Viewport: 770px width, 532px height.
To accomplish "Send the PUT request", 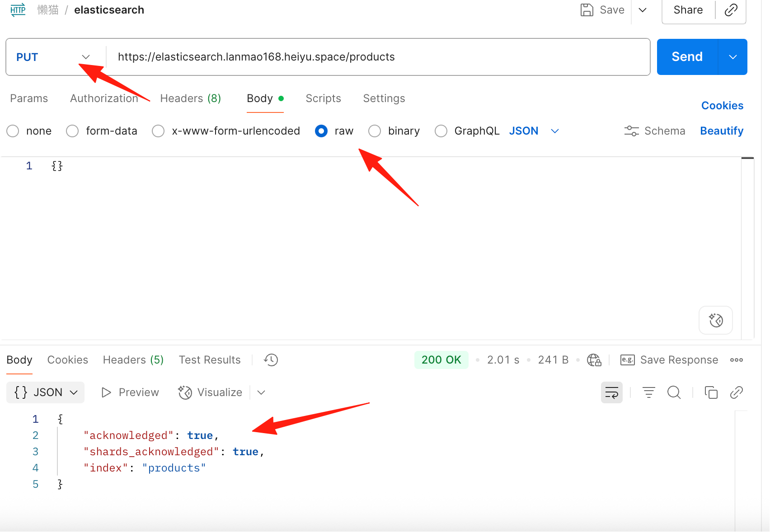I will click(687, 57).
